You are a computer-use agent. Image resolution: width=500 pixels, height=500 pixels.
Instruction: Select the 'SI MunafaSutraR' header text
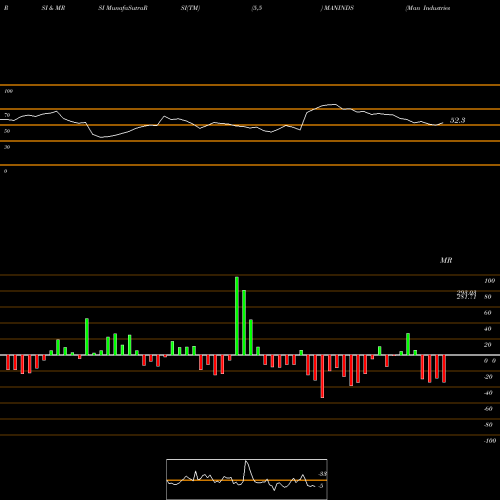(x=123, y=8)
